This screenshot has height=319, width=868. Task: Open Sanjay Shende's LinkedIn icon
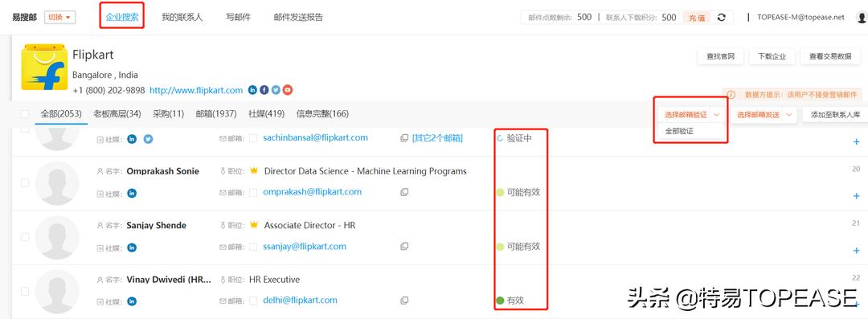[132, 247]
